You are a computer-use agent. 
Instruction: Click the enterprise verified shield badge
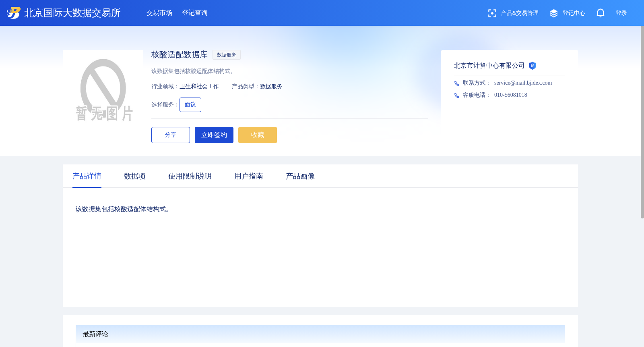coord(532,66)
